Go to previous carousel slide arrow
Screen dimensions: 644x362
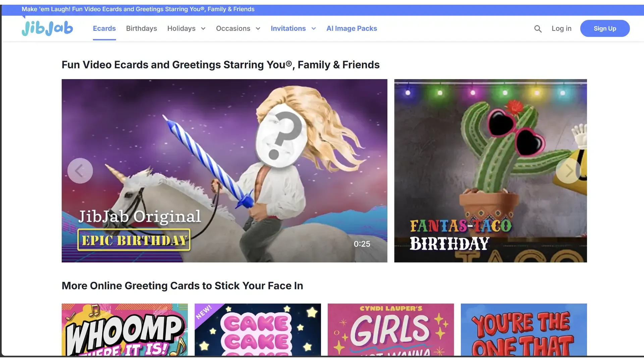[x=80, y=171]
